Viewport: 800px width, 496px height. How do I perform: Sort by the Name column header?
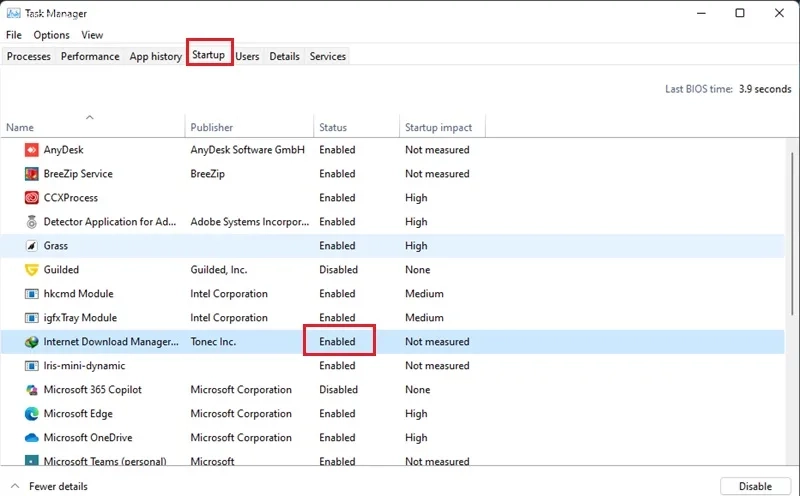92,126
